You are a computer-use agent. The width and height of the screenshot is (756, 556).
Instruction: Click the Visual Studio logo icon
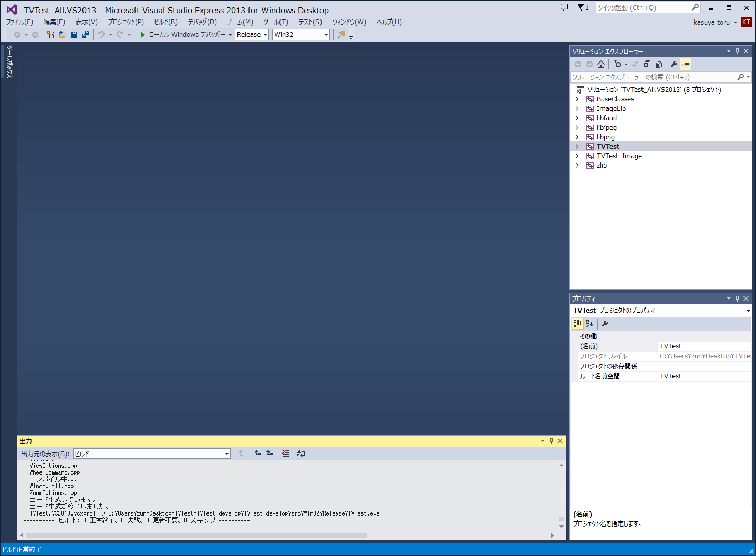(x=12, y=9)
